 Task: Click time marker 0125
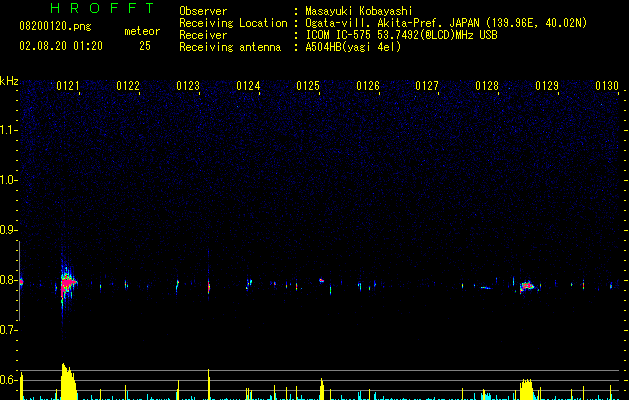pos(308,86)
